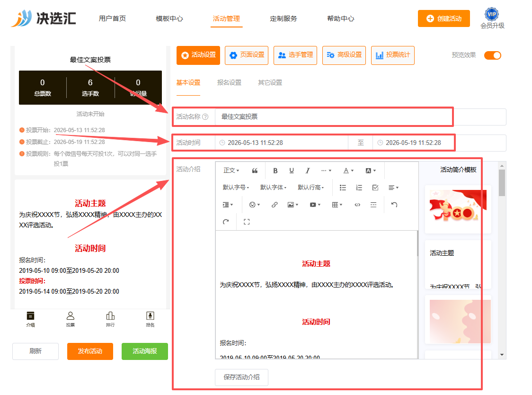Click the help icon beside 活动名称

[205, 117]
